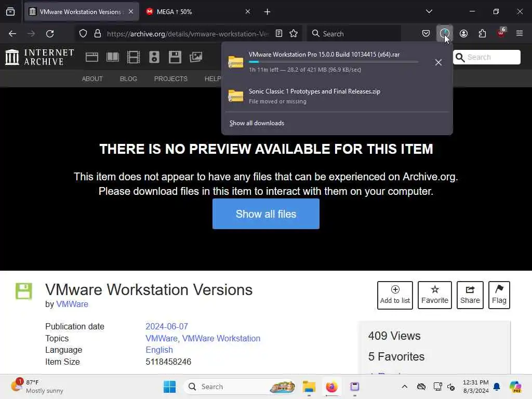Open the Copilot preview icon in taskbar
Image resolution: width=532 pixels, height=399 pixels.
click(x=515, y=387)
